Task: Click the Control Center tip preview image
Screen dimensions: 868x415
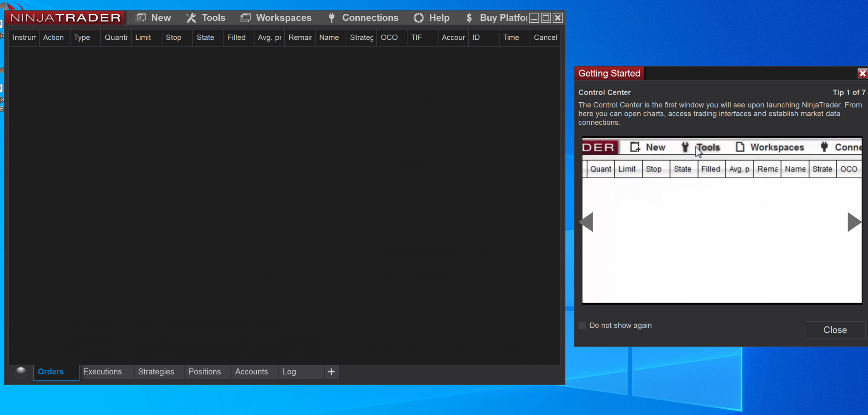Action: tap(722, 220)
